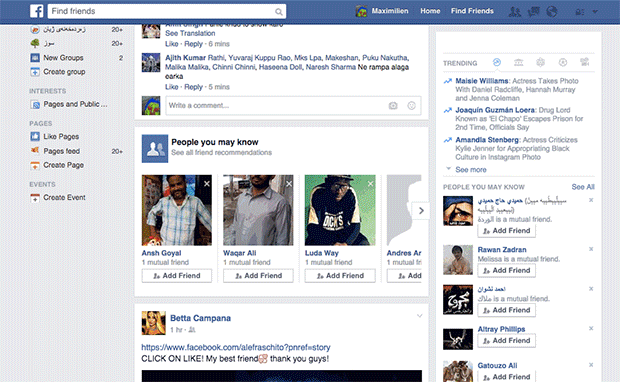Click Maximilien profile avatar in top bar
The height and width of the screenshot is (382, 620).
point(361,11)
